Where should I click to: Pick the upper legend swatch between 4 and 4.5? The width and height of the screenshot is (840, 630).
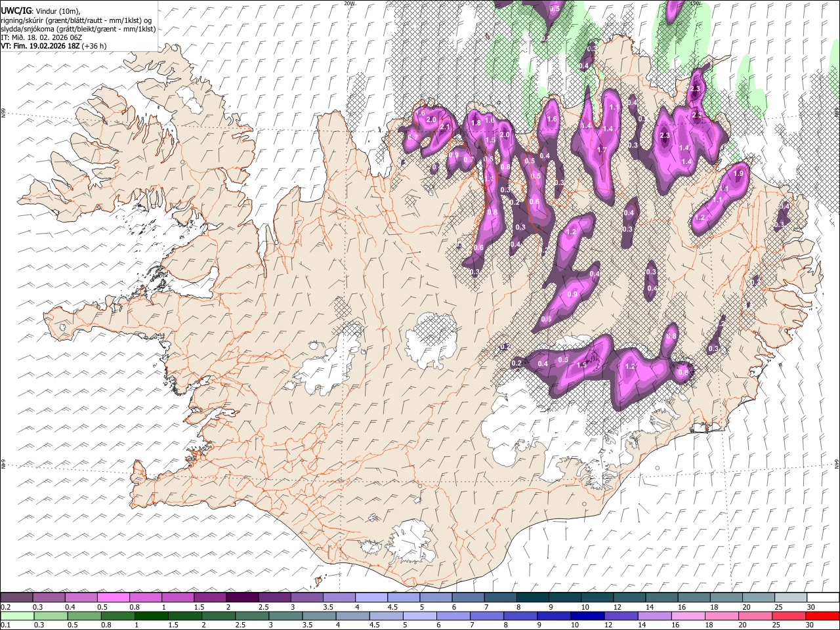371,598
